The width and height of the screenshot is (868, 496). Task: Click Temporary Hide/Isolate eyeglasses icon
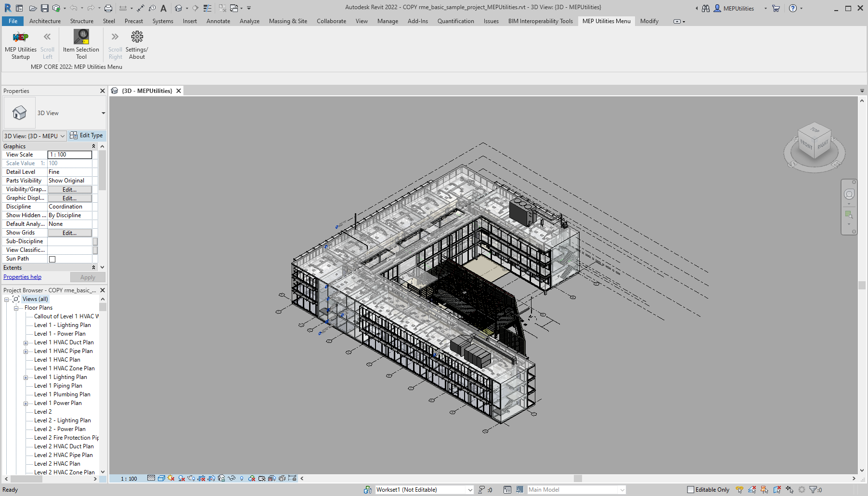(232, 478)
